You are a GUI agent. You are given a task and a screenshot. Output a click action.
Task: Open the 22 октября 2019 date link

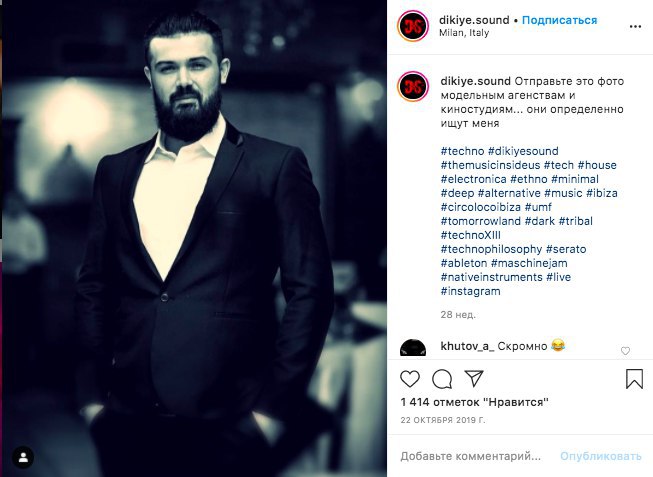[443, 420]
